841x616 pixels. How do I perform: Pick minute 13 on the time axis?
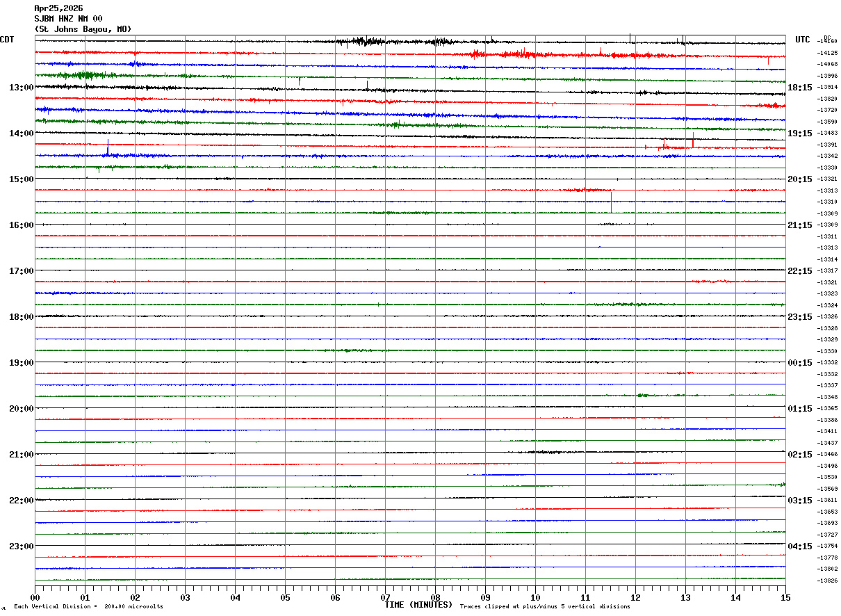685,598
